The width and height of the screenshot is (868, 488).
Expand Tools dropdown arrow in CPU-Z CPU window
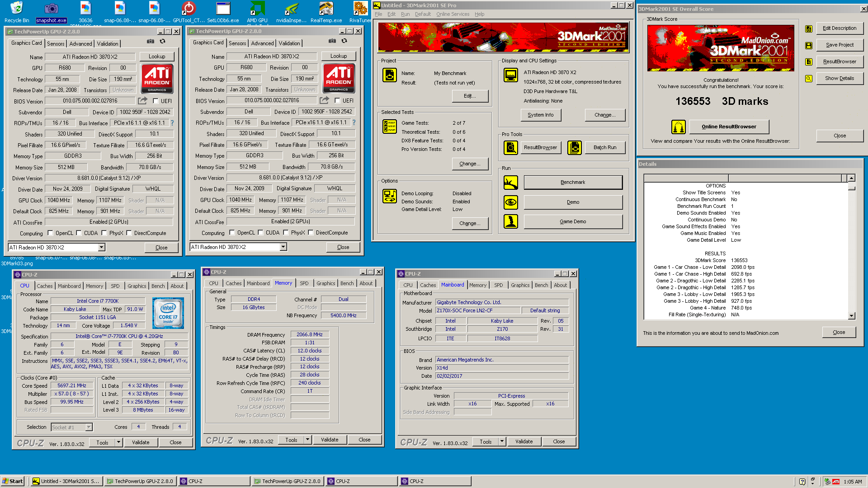point(118,442)
